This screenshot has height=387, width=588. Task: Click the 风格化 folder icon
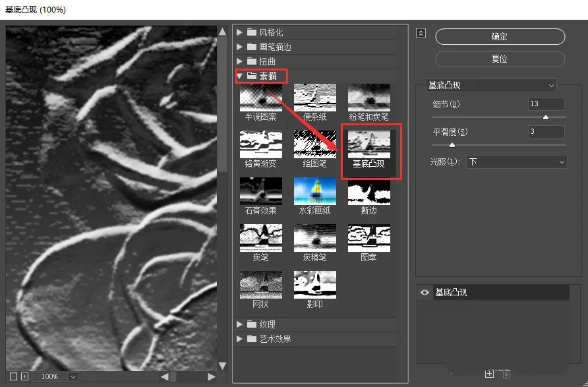(x=252, y=32)
